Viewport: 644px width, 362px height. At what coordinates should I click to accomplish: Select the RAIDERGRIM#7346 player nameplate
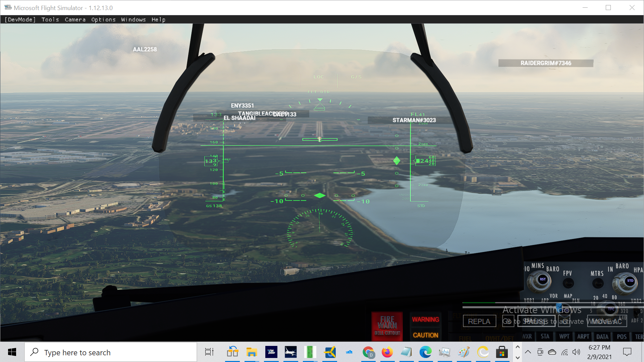[546, 63]
